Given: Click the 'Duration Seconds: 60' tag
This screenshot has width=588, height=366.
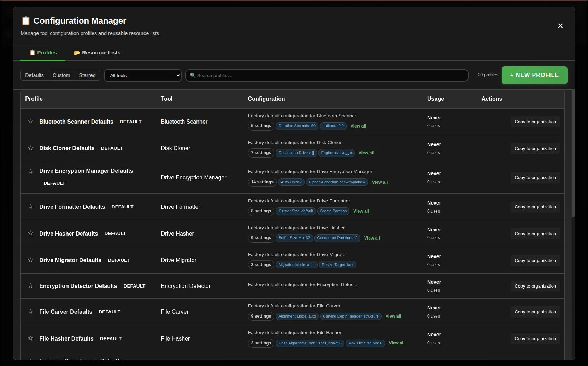Looking at the screenshot, I should click(x=297, y=126).
